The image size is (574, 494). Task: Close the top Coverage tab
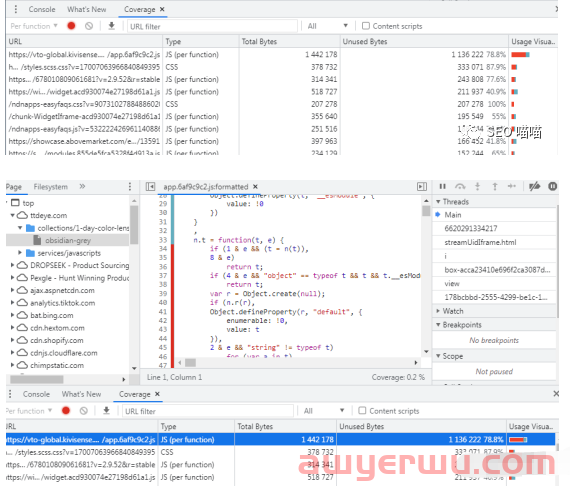click(x=162, y=9)
